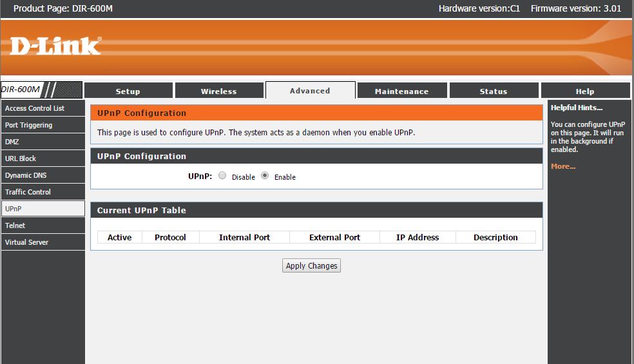Click the Apply Changes button
Viewport: 634px width, 364px height.
[x=311, y=265]
